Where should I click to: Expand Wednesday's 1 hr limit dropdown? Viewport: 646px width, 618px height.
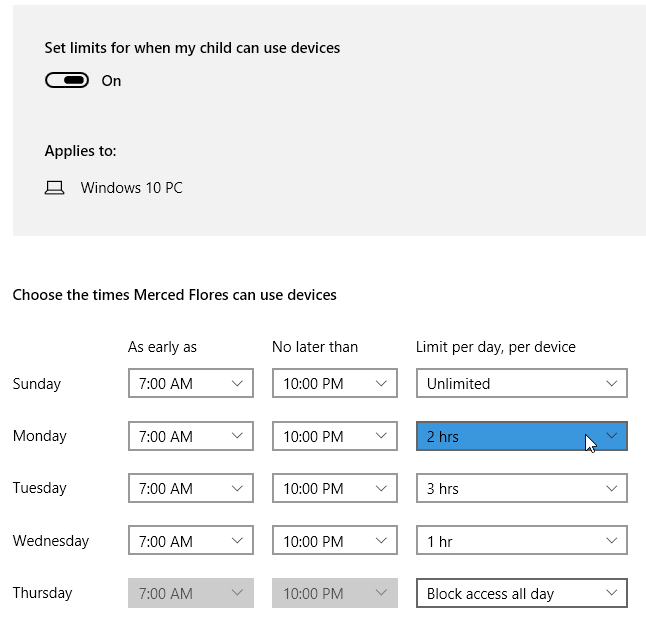(x=521, y=541)
